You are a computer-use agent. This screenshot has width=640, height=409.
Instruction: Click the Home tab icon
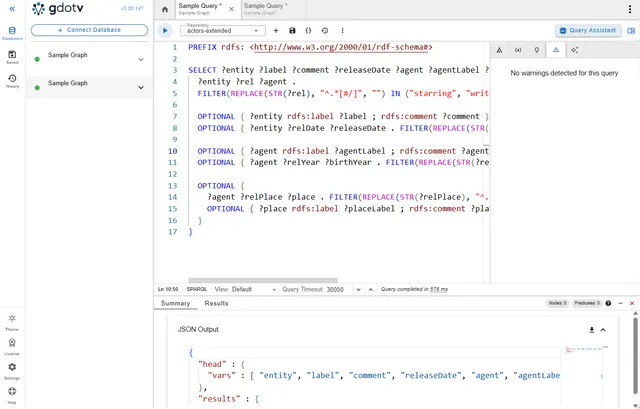165,9
